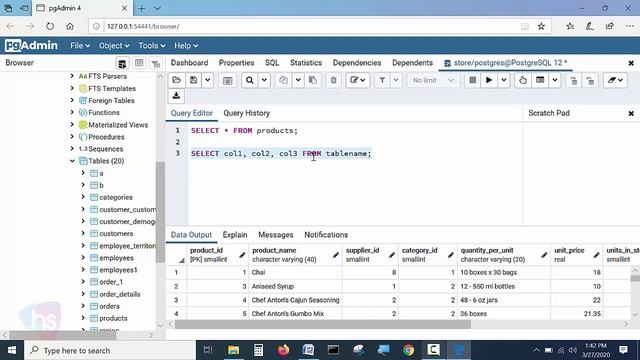
Task: Click the Paste toolbar icon
Action: pyautogui.click(x=313, y=80)
